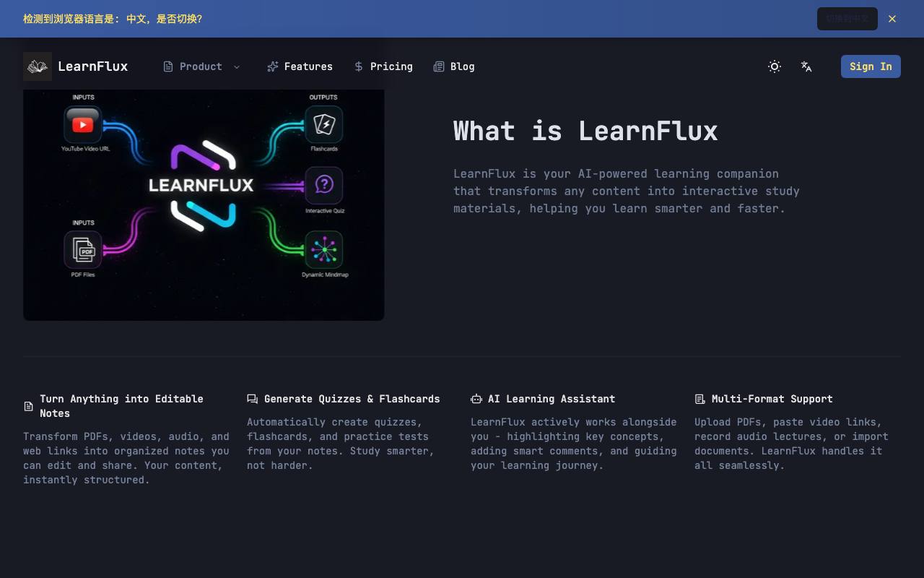Click the "检测到浏览器语言是" banner message
This screenshot has height=578, width=924.
[113, 19]
